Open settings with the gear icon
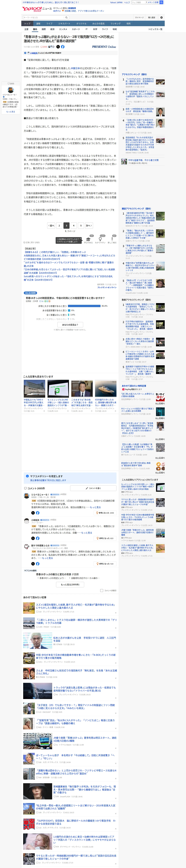186x868 pixels. coord(161,18)
